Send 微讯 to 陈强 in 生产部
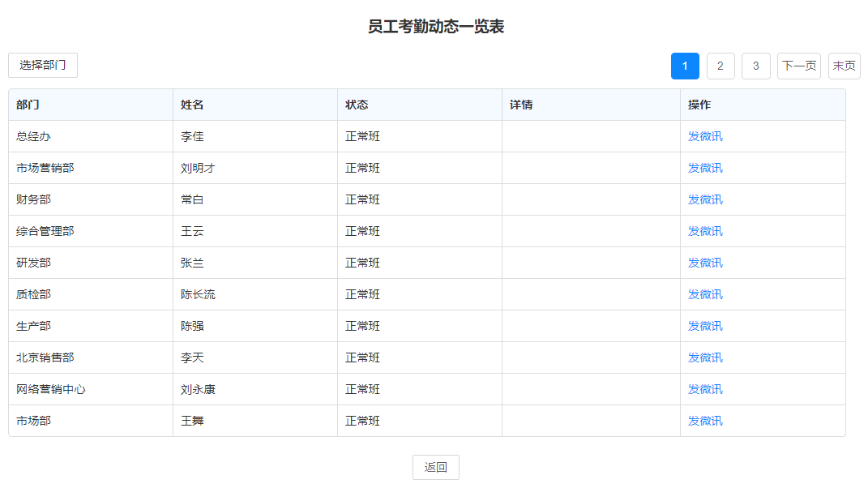 click(x=705, y=326)
